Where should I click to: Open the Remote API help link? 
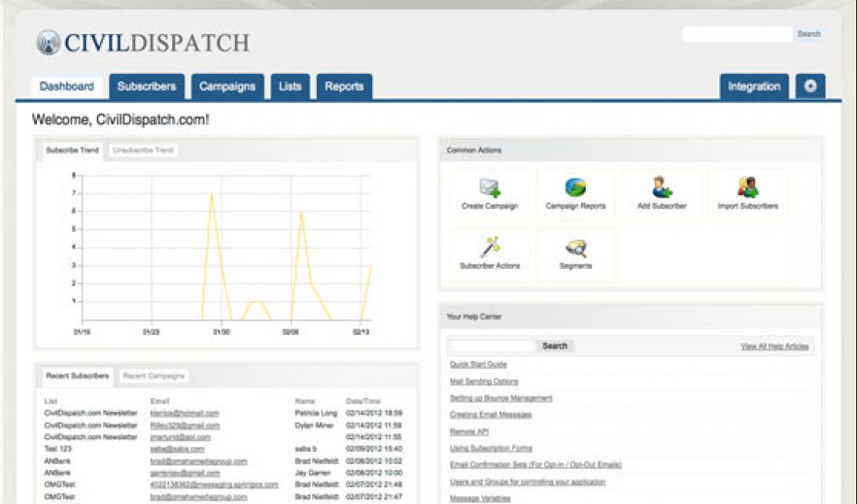pyautogui.click(x=469, y=432)
